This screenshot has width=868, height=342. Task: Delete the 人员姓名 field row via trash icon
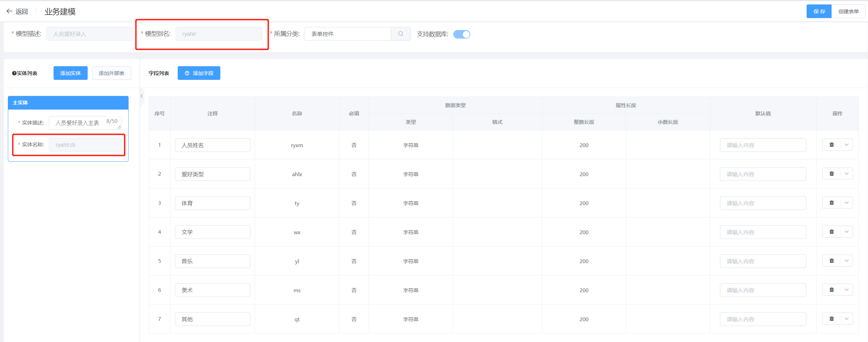[x=832, y=145]
